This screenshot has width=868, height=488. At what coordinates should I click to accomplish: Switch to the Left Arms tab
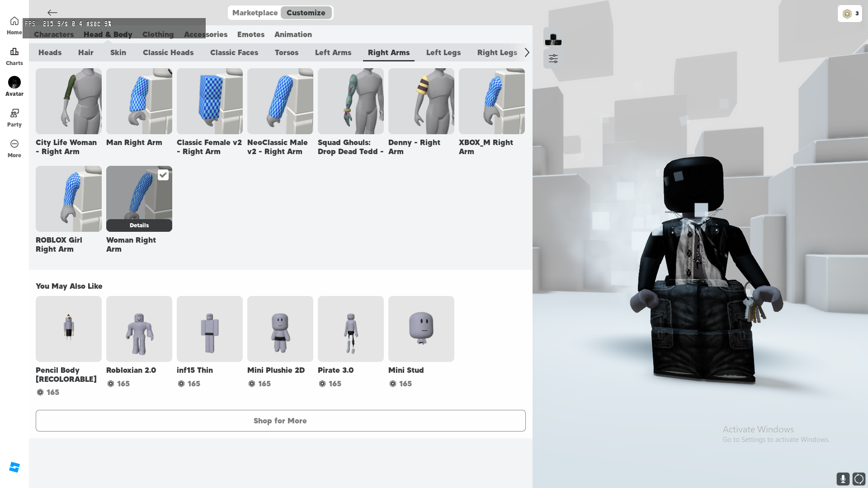tap(333, 52)
